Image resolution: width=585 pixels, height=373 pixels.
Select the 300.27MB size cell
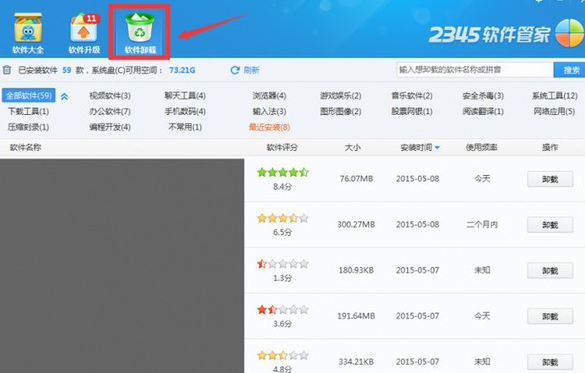[x=356, y=225]
